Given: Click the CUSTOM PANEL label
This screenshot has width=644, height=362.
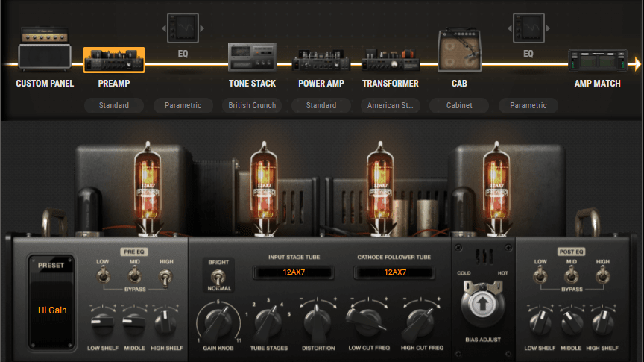Looking at the screenshot, I should [x=45, y=84].
